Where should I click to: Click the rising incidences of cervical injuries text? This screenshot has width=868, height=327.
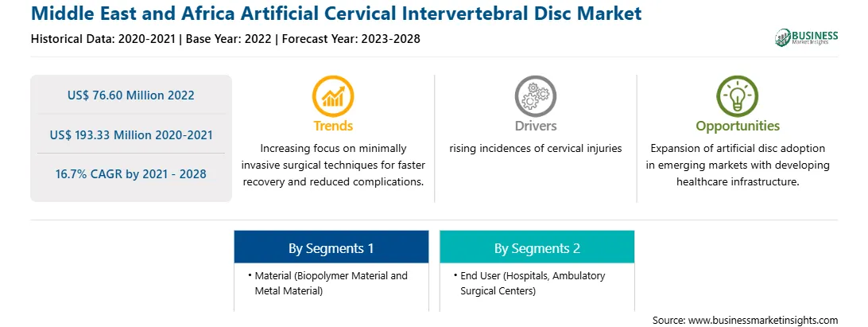click(x=535, y=149)
